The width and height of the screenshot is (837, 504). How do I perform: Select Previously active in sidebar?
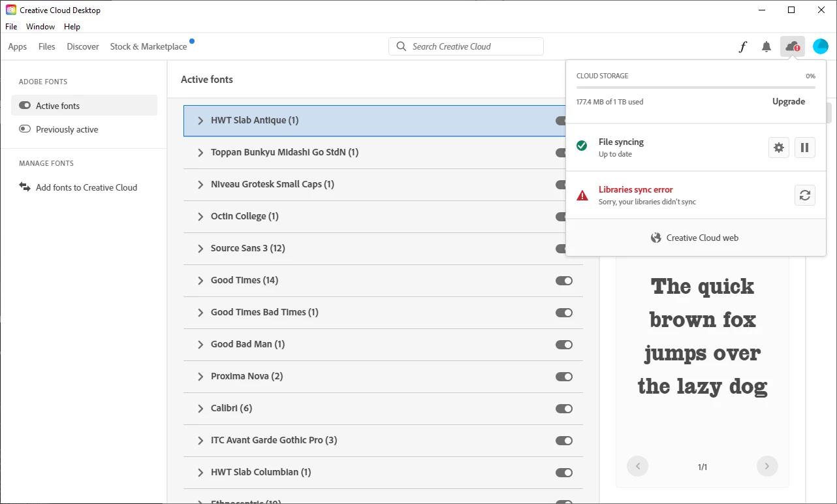click(x=84, y=129)
